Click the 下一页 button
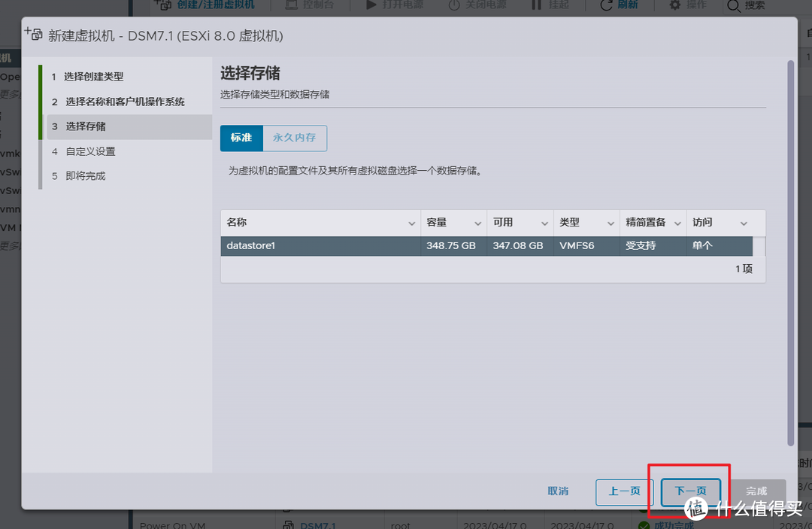This screenshot has width=812, height=529. click(690, 491)
